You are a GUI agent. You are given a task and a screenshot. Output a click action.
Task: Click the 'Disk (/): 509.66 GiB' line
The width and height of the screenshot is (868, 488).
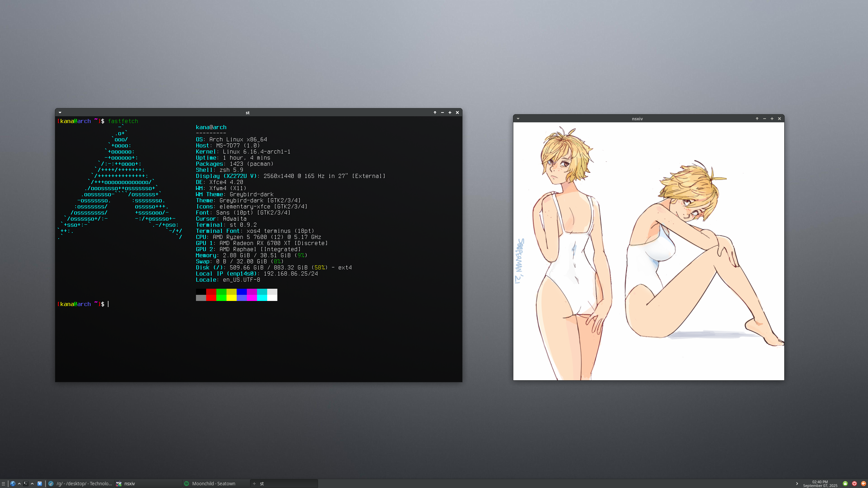[x=274, y=267]
